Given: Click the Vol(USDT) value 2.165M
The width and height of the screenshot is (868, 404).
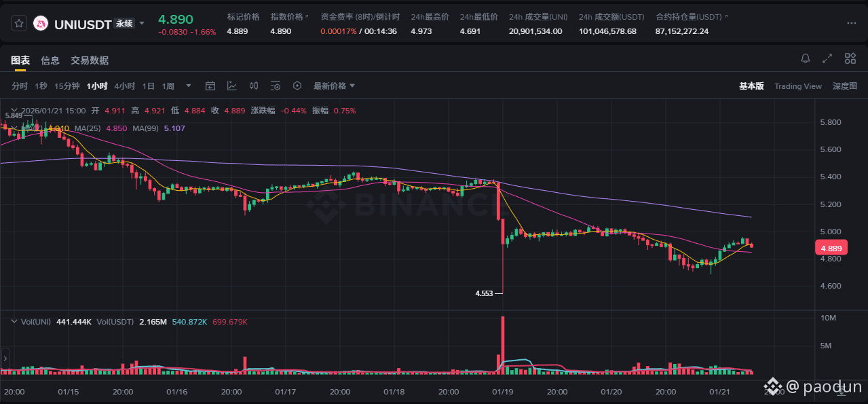Looking at the screenshot, I should point(153,322).
